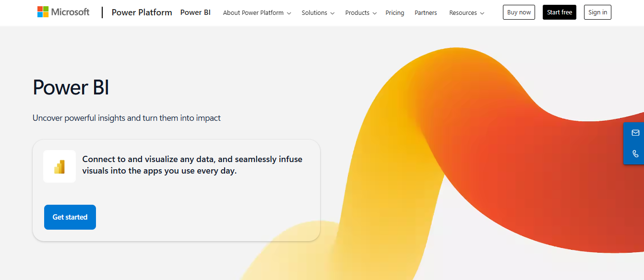Expand the About Power Platform dropdown

(x=257, y=13)
